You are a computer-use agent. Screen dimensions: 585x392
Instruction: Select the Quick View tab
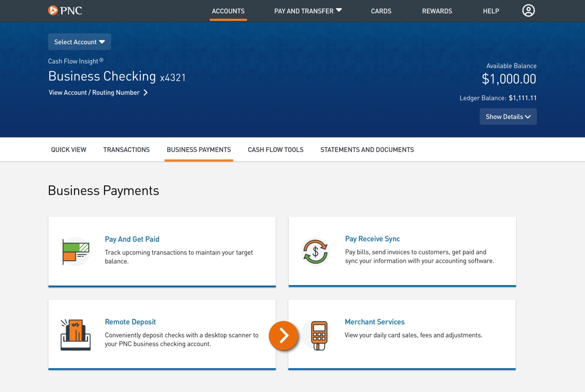[68, 149]
